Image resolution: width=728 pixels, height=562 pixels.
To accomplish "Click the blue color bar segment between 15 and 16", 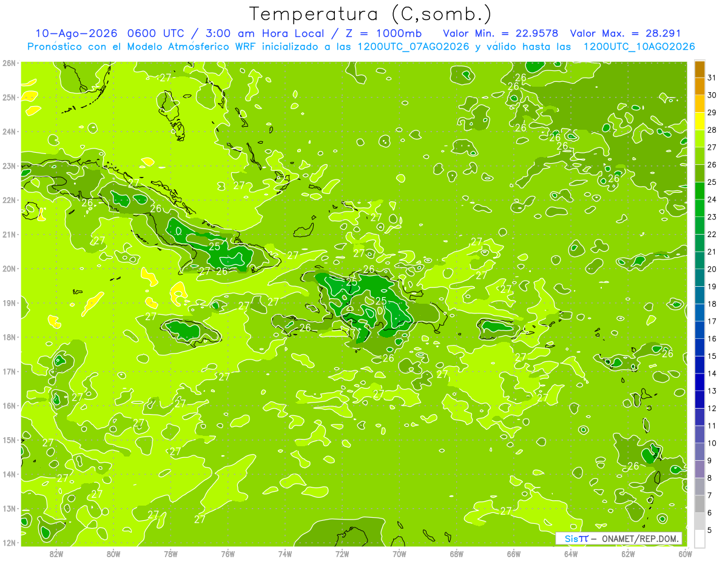I will pyautogui.click(x=699, y=347).
